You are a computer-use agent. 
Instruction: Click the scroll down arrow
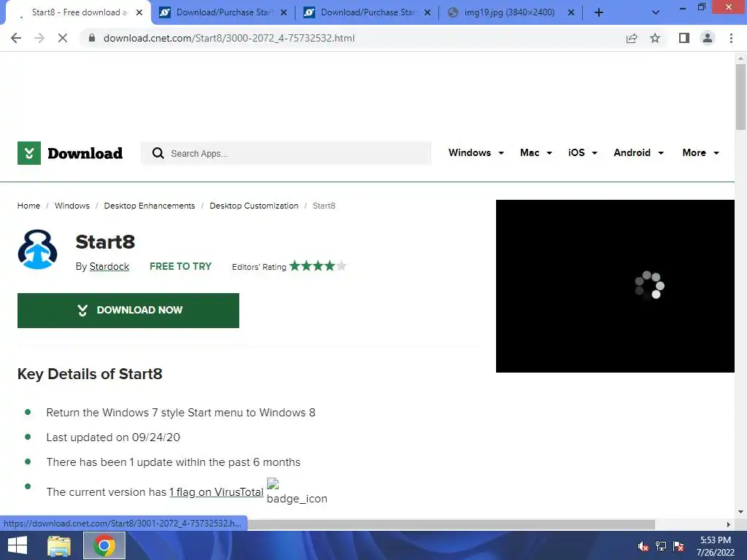(x=740, y=512)
